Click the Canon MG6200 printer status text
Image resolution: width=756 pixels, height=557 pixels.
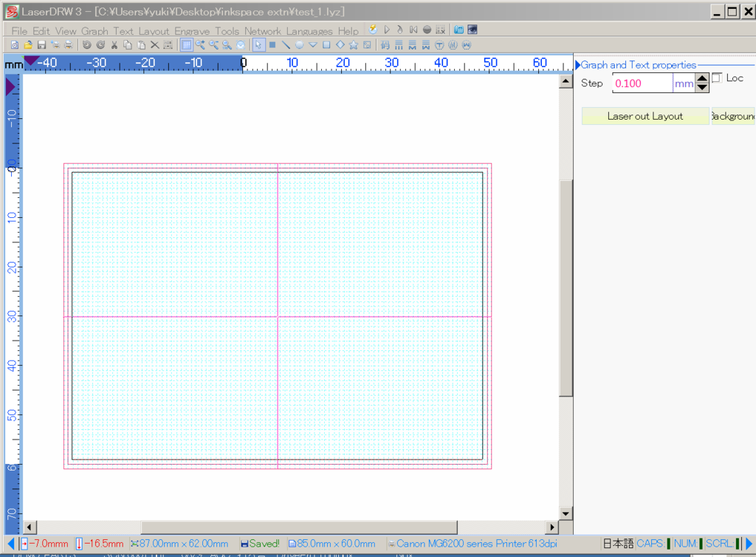(x=472, y=544)
